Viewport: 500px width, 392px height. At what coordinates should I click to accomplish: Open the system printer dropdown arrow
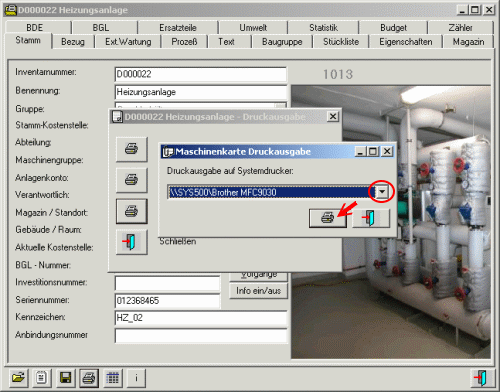[382, 192]
